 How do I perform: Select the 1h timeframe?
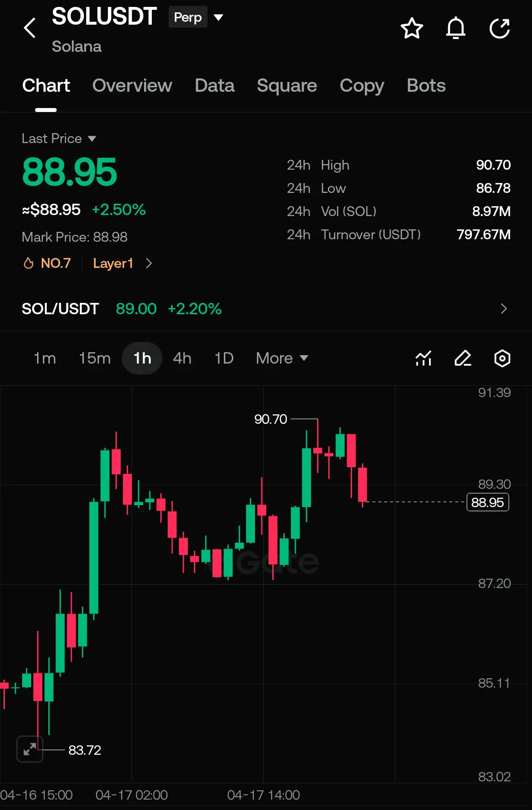point(142,358)
